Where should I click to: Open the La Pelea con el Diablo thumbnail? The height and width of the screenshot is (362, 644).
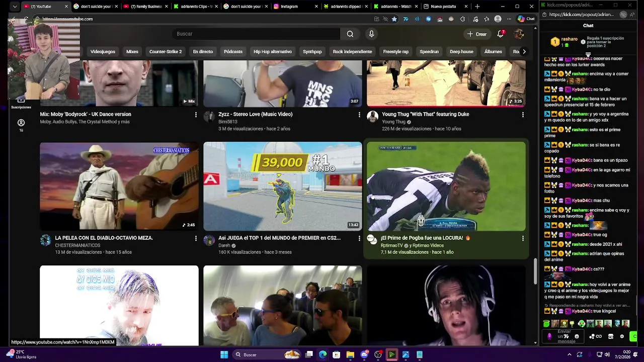[x=119, y=186]
